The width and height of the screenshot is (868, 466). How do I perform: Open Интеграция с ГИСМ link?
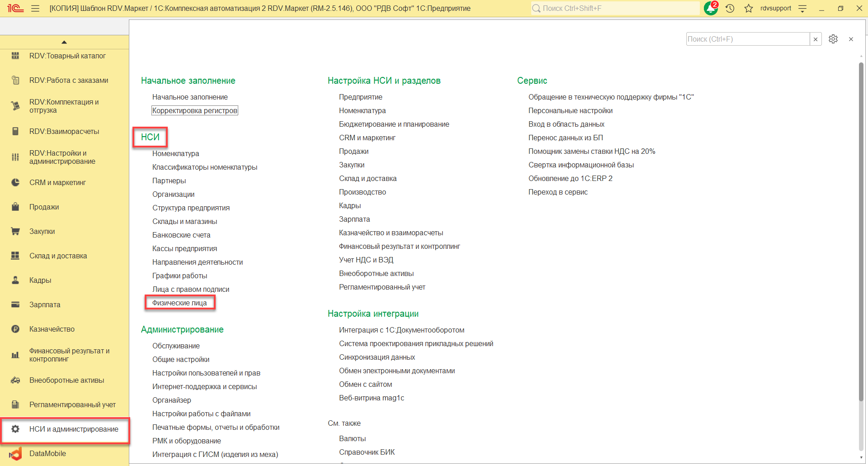click(x=215, y=454)
